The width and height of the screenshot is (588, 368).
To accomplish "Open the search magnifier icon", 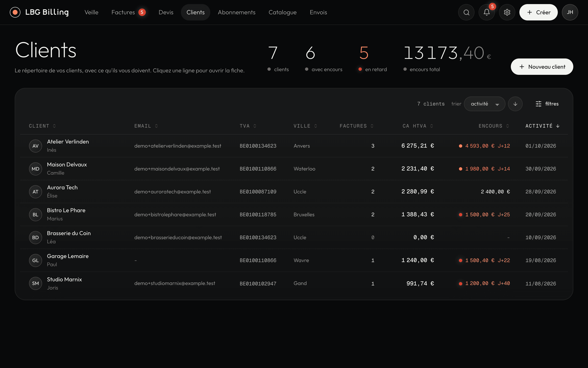I will point(466,12).
